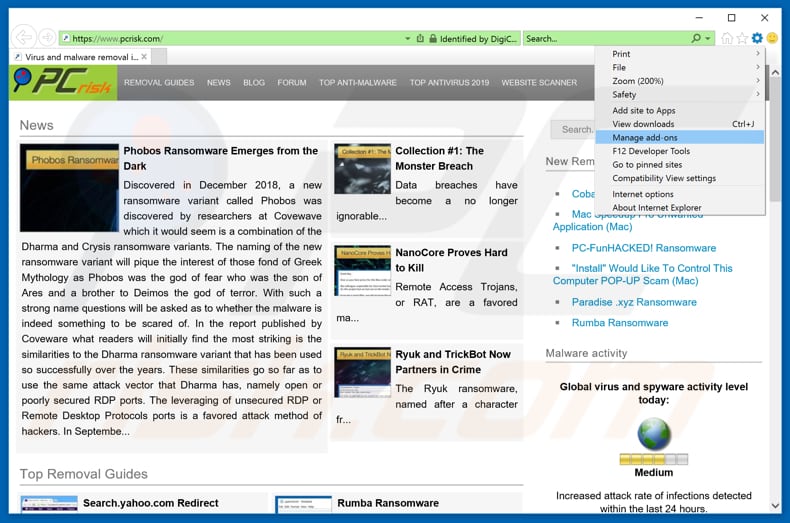790x523 pixels.
Task: Click the page scrollbar down arrow
Action: pos(775,505)
